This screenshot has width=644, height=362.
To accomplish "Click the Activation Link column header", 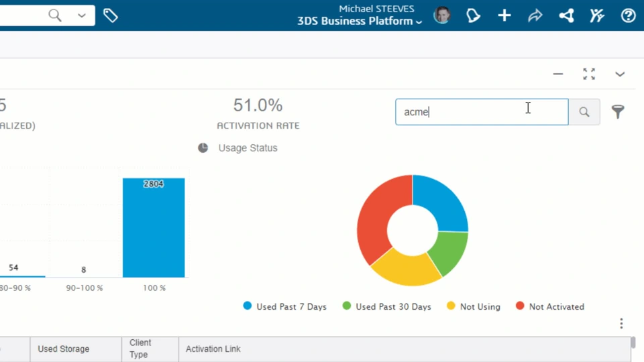I will [213, 349].
